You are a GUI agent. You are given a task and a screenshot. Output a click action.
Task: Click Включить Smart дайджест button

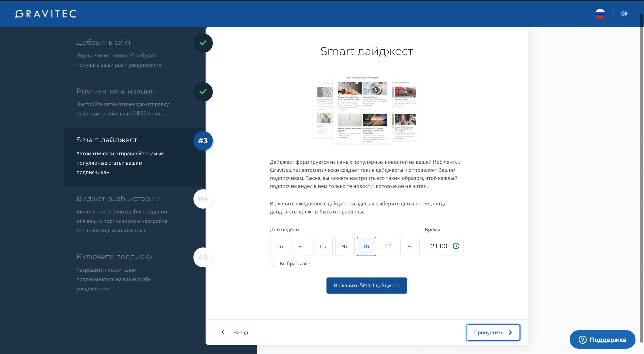tap(367, 285)
